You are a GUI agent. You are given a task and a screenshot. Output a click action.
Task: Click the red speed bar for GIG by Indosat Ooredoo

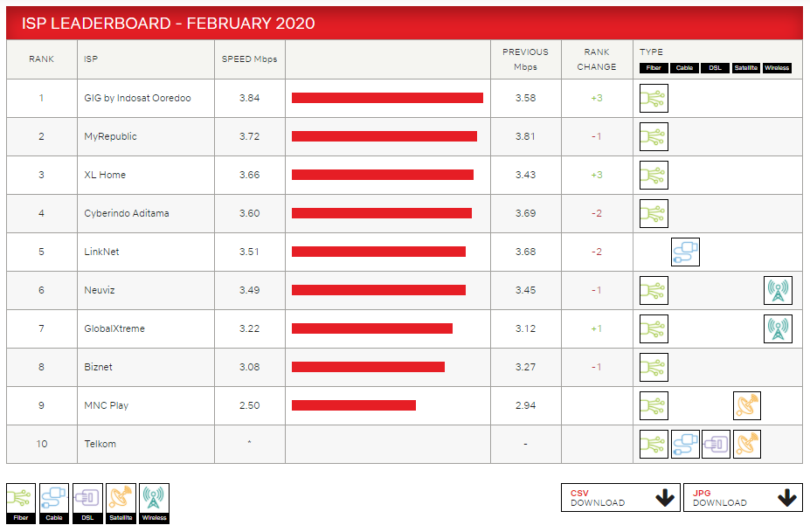[x=387, y=98]
